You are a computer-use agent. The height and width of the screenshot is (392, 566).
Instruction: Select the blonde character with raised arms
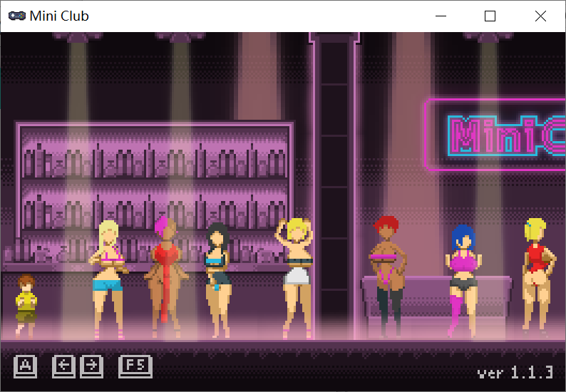[x=297, y=274]
